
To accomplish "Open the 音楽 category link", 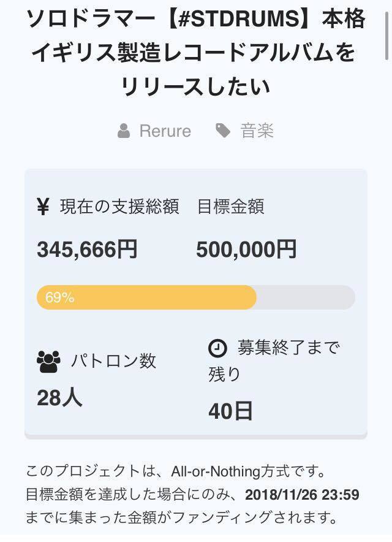I will tap(257, 131).
